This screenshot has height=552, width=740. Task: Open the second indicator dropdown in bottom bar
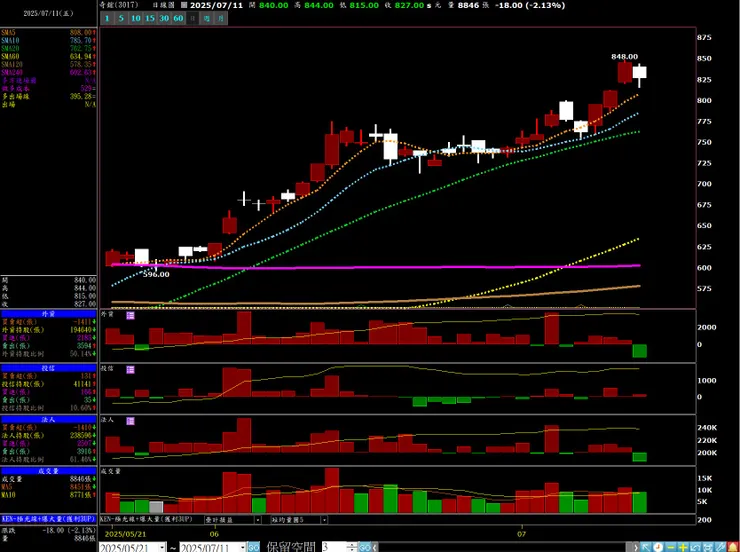pos(324,519)
